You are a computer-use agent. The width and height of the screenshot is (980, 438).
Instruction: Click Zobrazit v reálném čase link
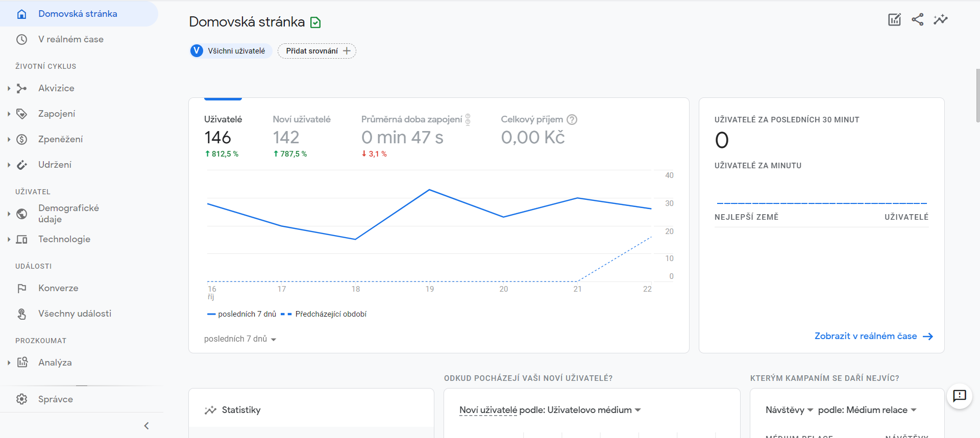[x=866, y=336]
